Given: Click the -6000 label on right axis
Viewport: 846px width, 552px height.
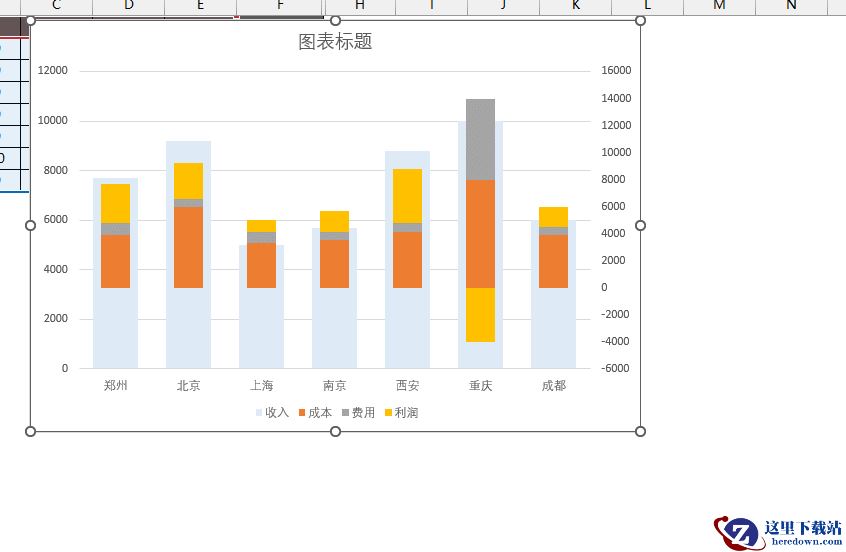Looking at the screenshot, I should pos(615,368).
